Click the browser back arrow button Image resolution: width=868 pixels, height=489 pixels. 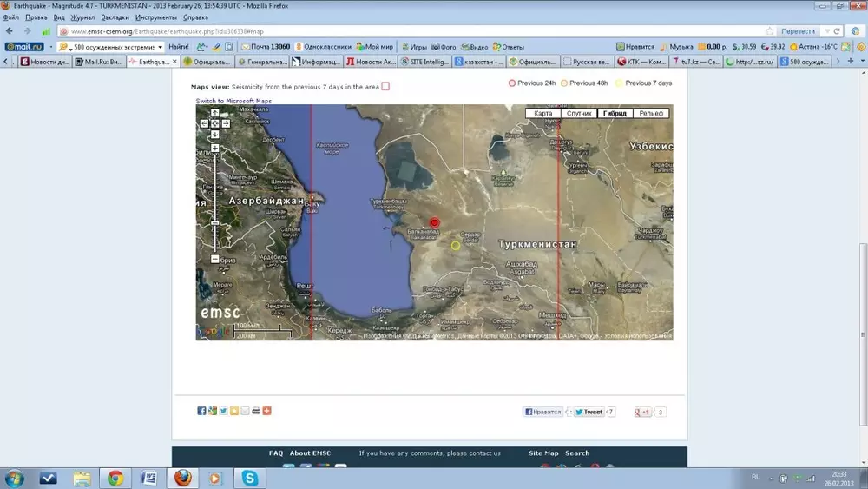tap(10, 30)
